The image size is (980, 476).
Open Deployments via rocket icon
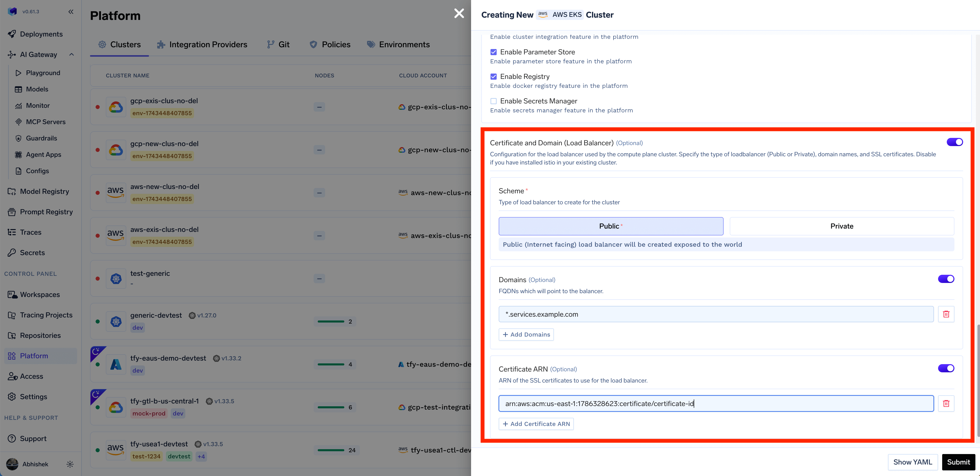click(x=12, y=34)
